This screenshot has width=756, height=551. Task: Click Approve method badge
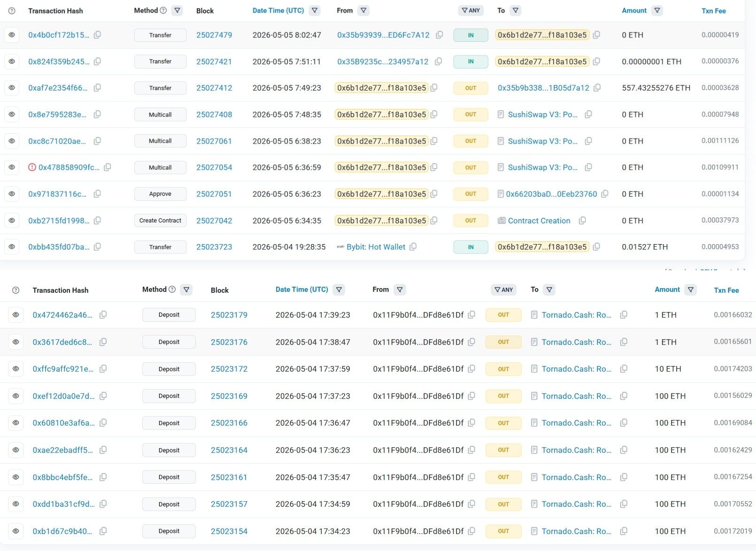click(x=160, y=194)
